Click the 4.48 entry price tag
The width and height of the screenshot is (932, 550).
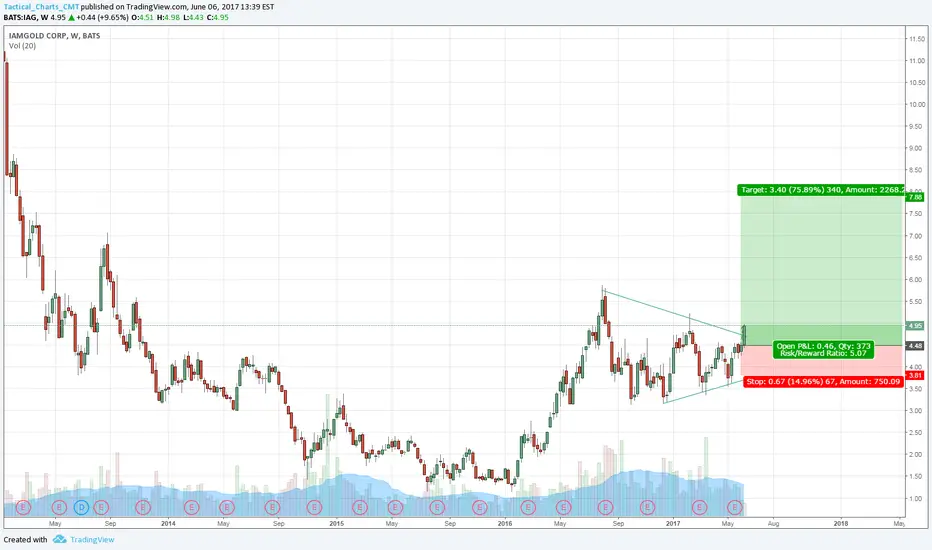click(915, 345)
